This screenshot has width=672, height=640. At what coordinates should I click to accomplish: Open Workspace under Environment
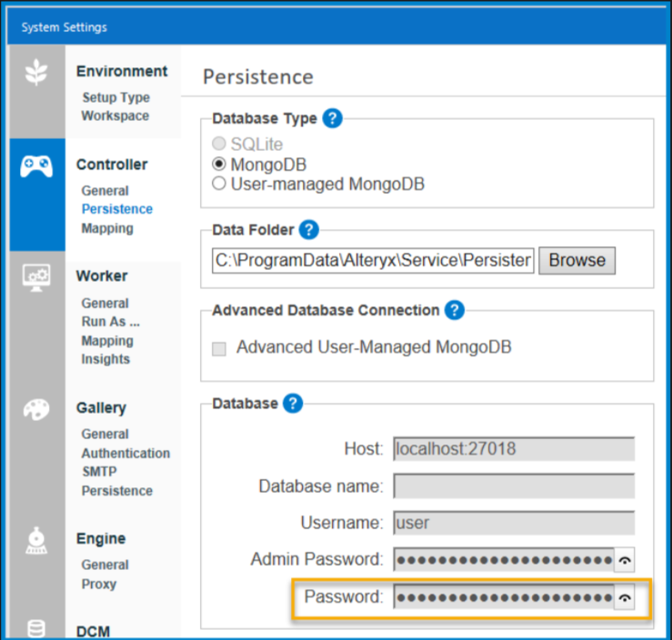(115, 115)
